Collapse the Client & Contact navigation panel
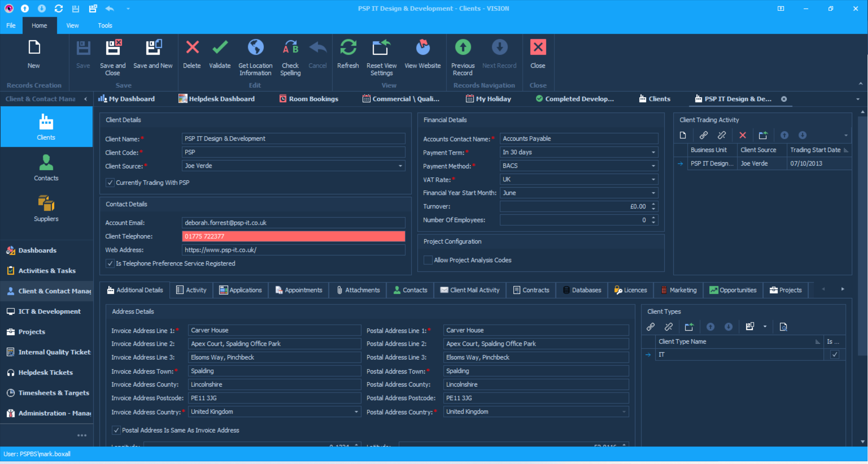 click(x=85, y=99)
